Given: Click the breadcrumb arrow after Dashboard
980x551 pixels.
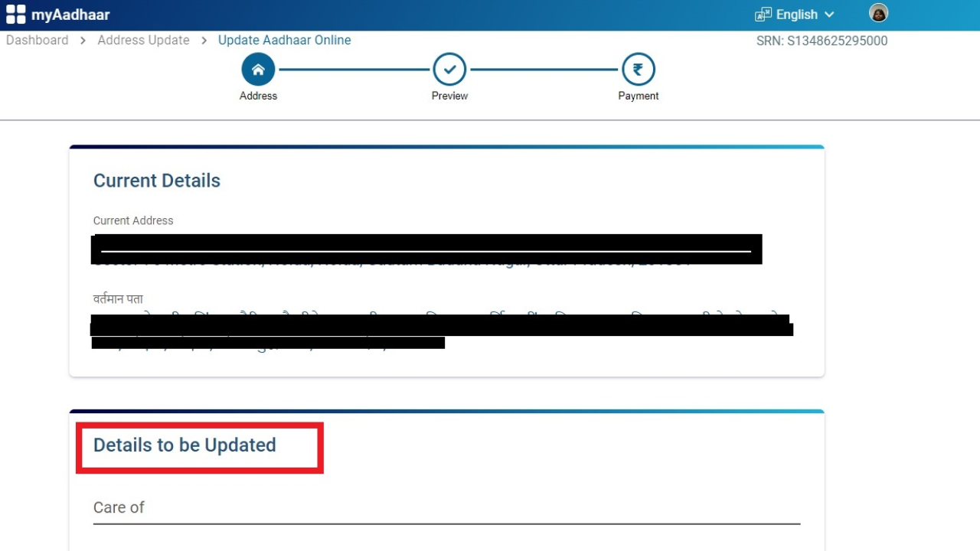Looking at the screenshot, I should pos(83,40).
